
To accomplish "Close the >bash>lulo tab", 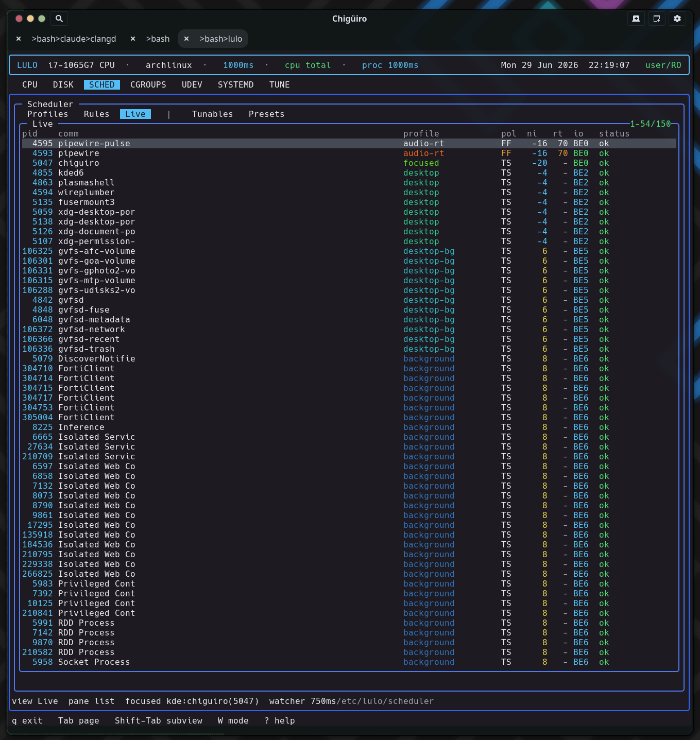I will pyautogui.click(x=186, y=39).
